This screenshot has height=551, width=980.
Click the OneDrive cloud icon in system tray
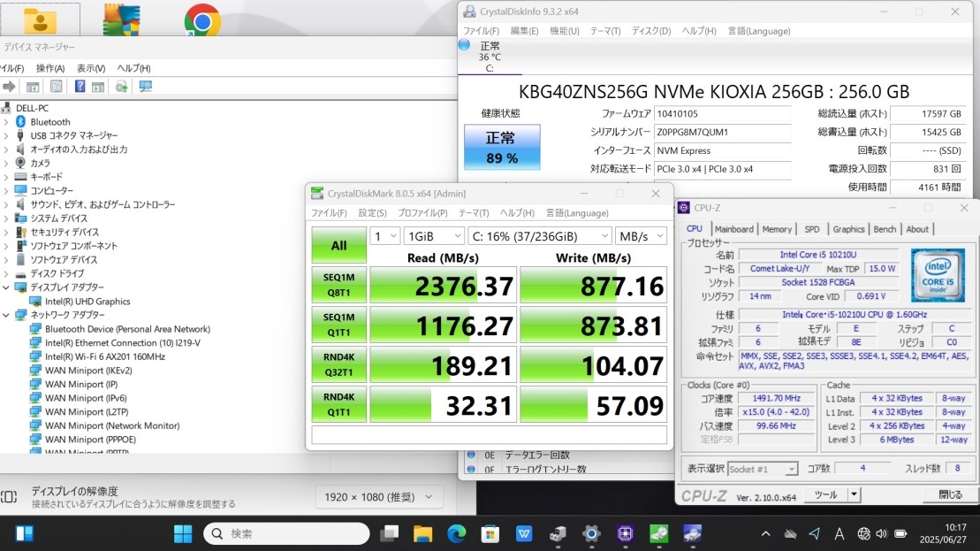[x=791, y=534]
